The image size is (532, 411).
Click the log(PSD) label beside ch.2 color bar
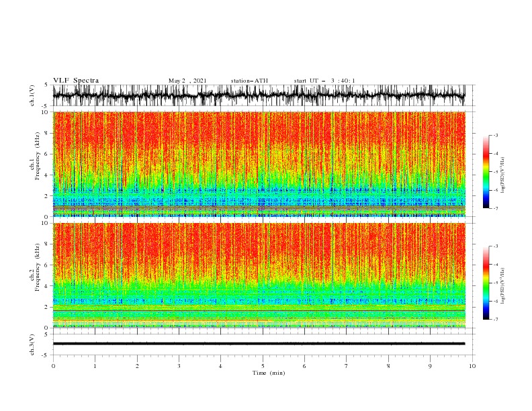503,285
